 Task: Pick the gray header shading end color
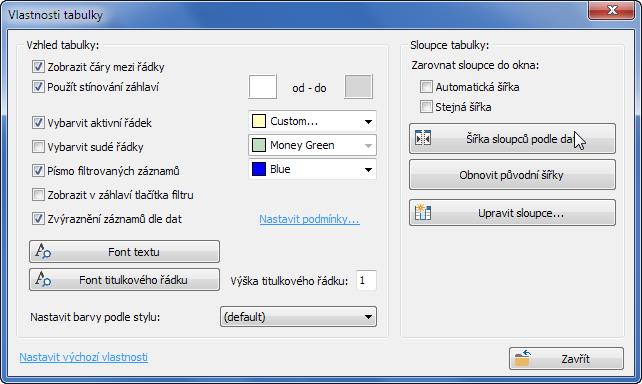[358, 87]
